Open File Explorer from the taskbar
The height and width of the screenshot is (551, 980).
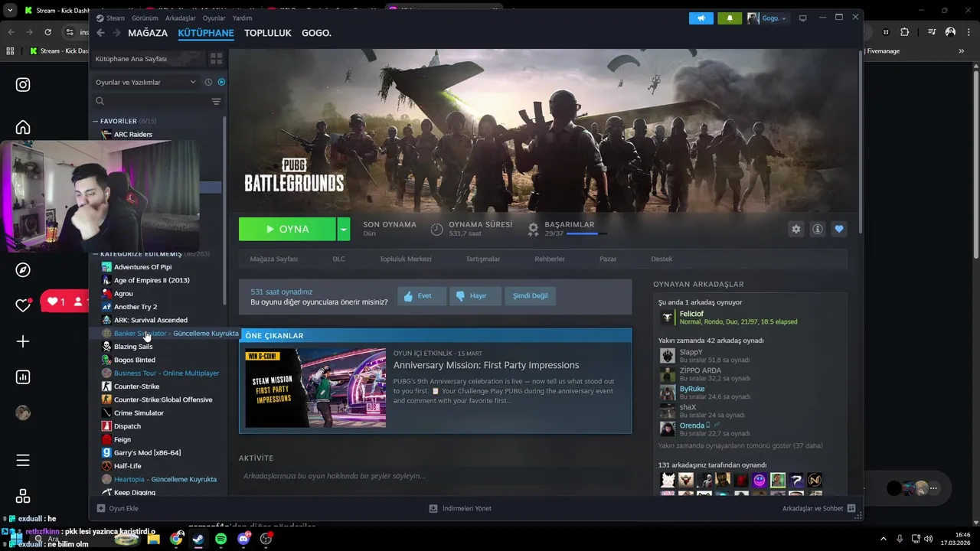pos(153,539)
